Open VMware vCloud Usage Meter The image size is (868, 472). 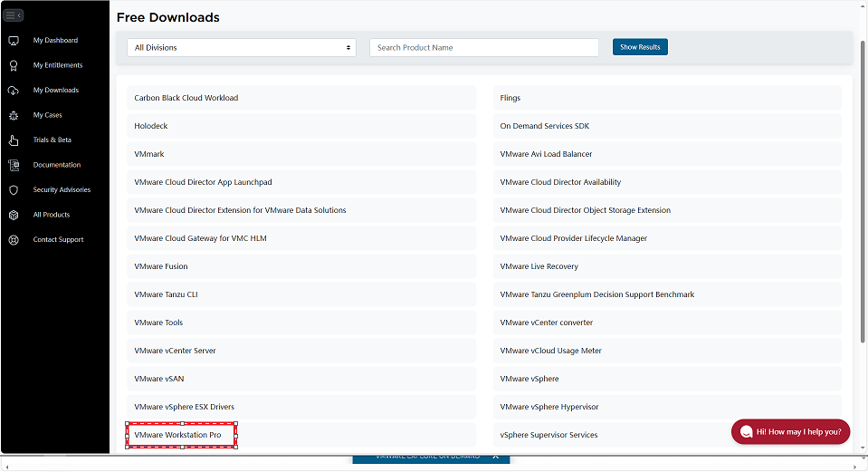pos(667,351)
